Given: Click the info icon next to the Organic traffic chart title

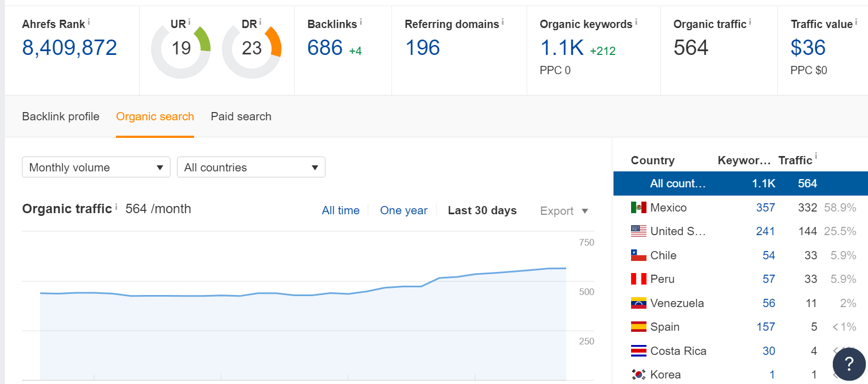Looking at the screenshot, I should point(116,207).
